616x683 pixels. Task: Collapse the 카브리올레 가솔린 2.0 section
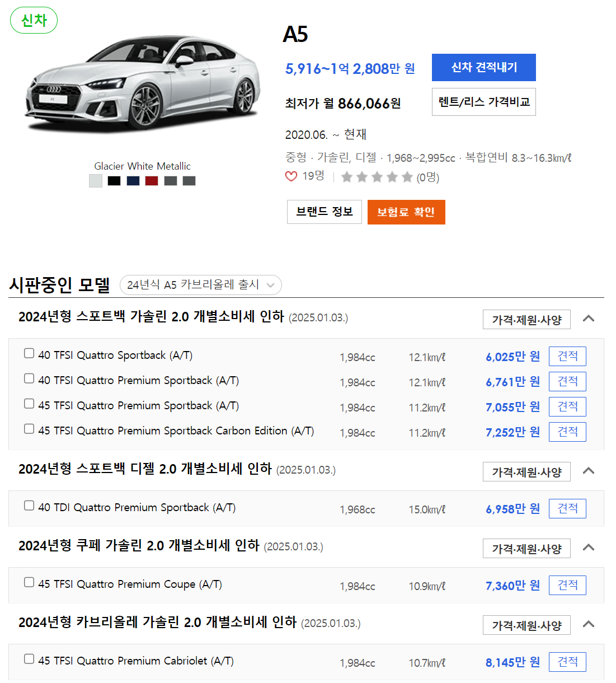coord(588,624)
